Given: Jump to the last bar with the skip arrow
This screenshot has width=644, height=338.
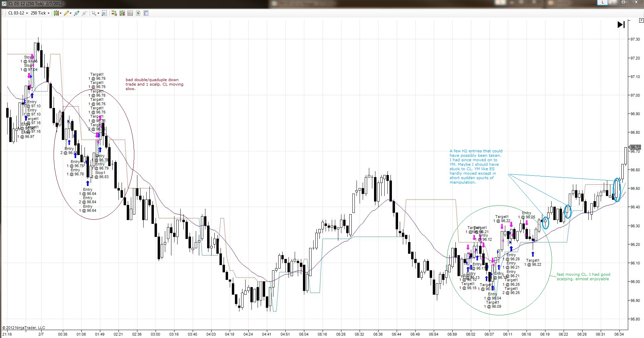Looking at the screenshot, I should click(x=621, y=25).
